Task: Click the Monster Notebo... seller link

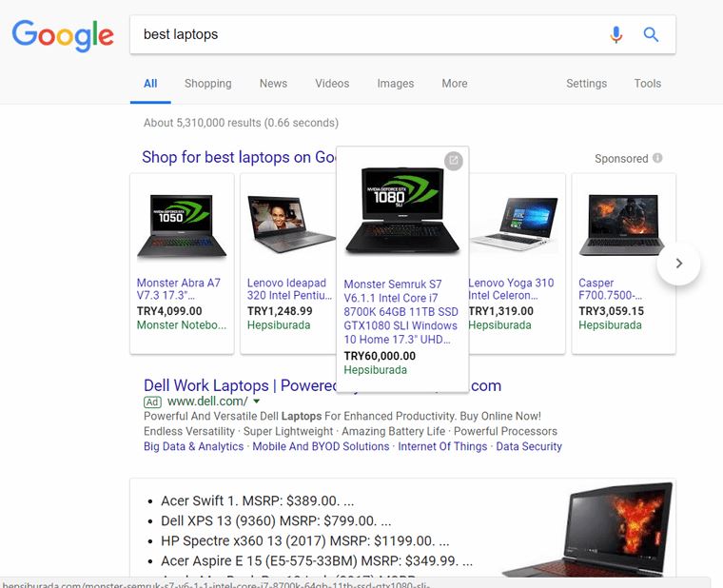Action: pyautogui.click(x=182, y=325)
